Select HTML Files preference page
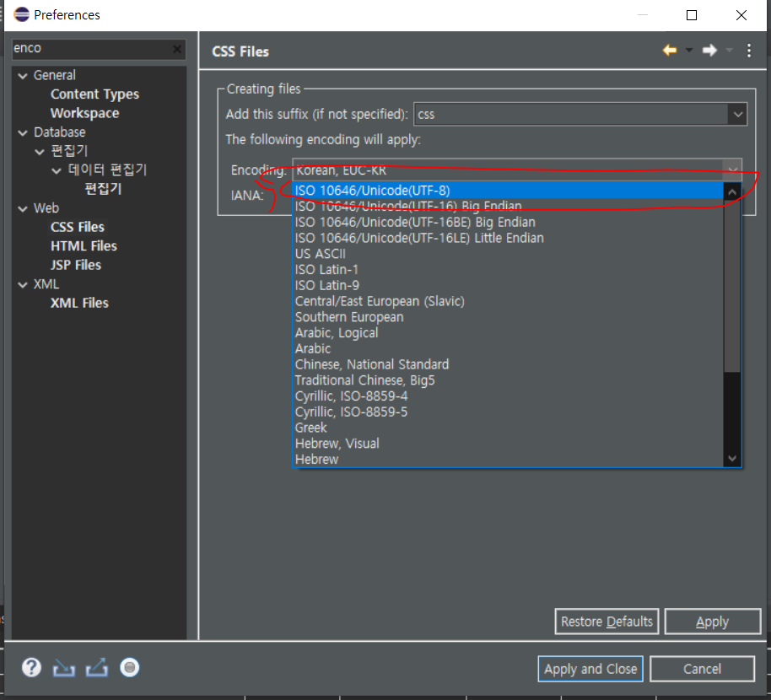 click(84, 245)
